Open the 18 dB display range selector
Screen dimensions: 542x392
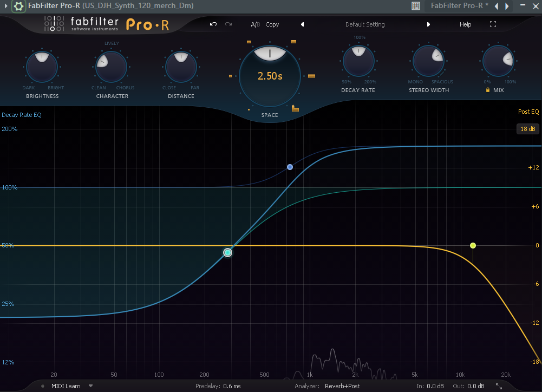click(528, 129)
